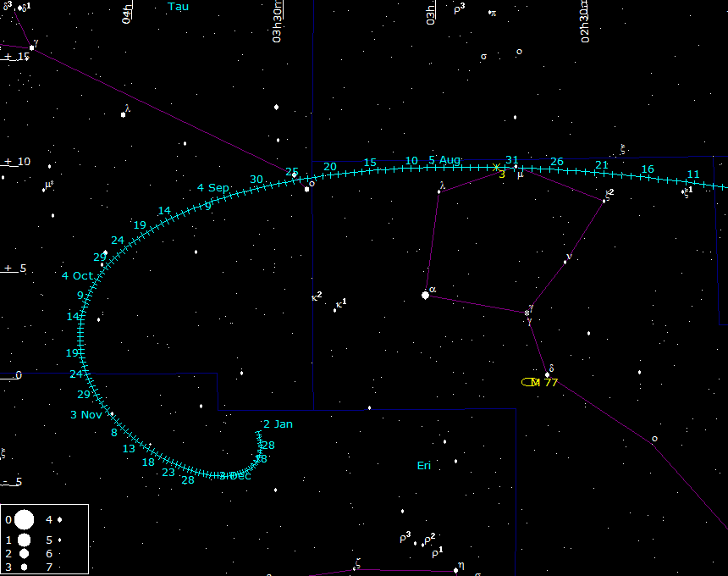Click the 02h30m right ascension label
This screenshot has width=728, height=576.
(585, 22)
